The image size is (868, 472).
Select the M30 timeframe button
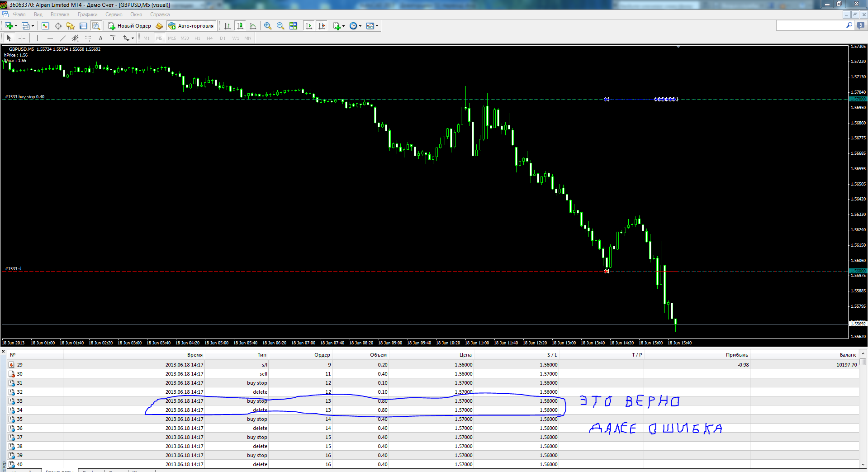point(185,38)
